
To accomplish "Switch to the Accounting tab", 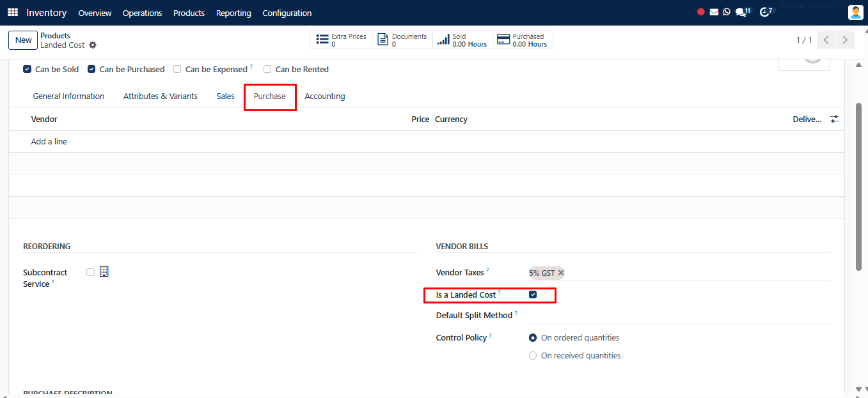I will coord(325,96).
